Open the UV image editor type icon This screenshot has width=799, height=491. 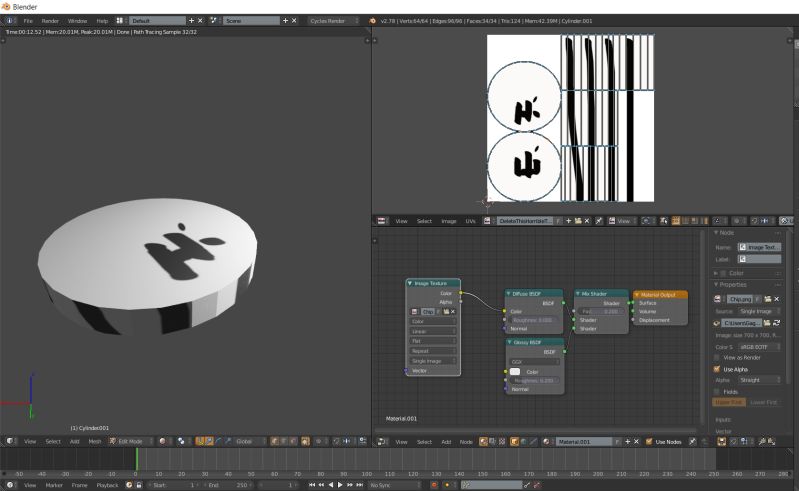tap(381, 221)
